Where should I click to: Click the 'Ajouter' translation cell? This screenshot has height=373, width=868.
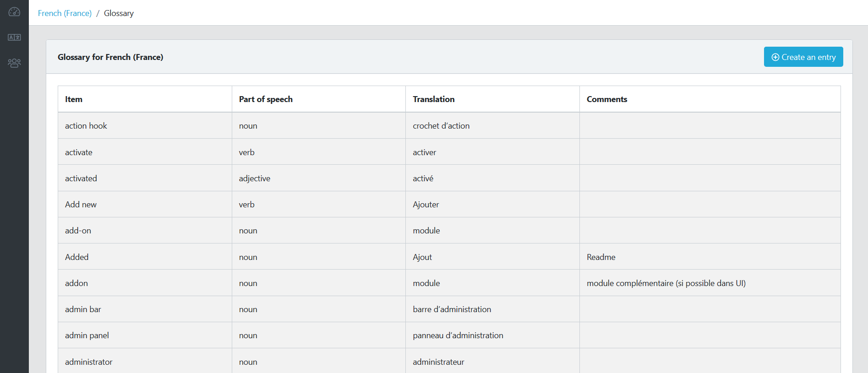coord(492,204)
